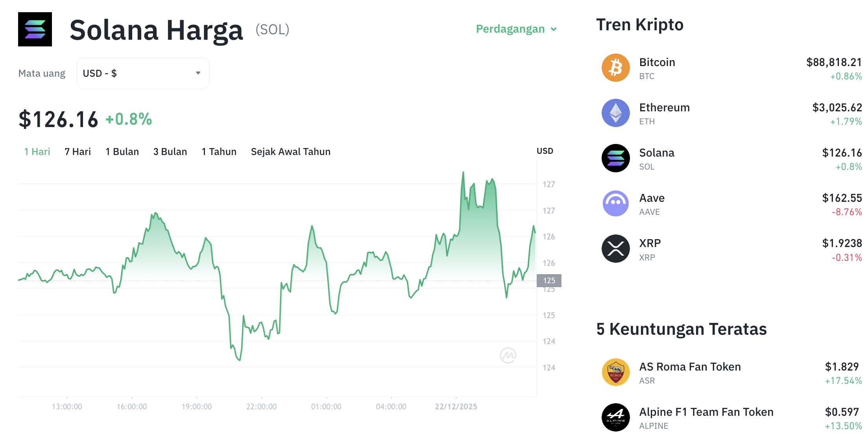Viewport: 868px width, 439px height.
Task: Select the Aave icon in trending sidebar
Action: [615, 203]
